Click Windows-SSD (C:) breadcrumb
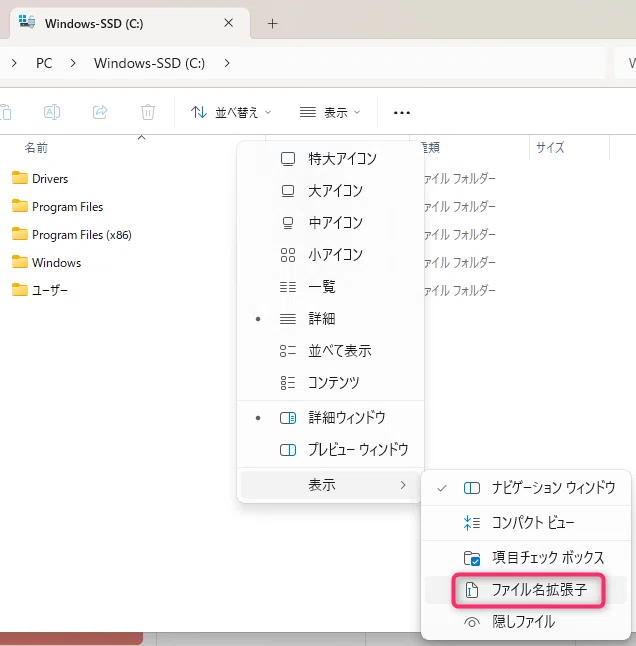Image resolution: width=636 pixels, height=646 pixels. coord(149,63)
